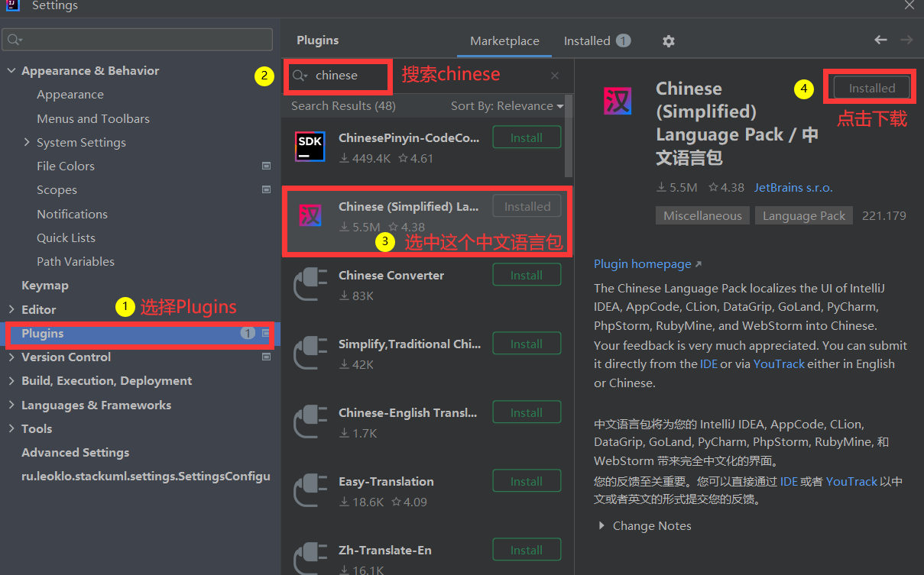Install the Zh-Translate-En plugin
The width and height of the screenshot is (924, 575).
(x=527, y=550)
